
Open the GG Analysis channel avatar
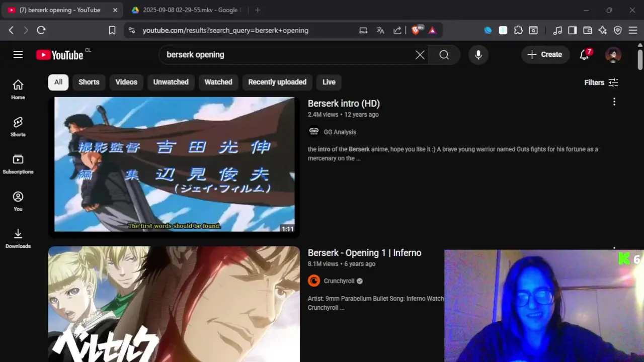(x=314, y=131)
